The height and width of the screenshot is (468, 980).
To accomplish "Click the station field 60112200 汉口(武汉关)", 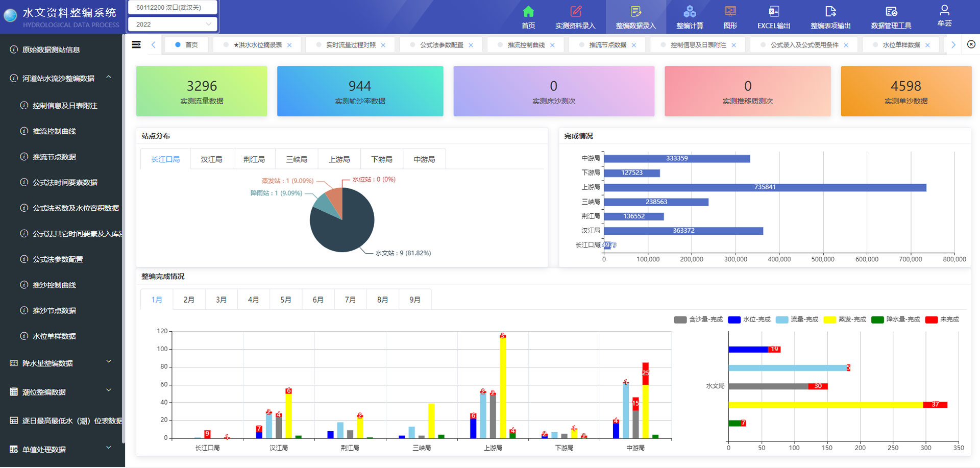I will pos(173,8).
